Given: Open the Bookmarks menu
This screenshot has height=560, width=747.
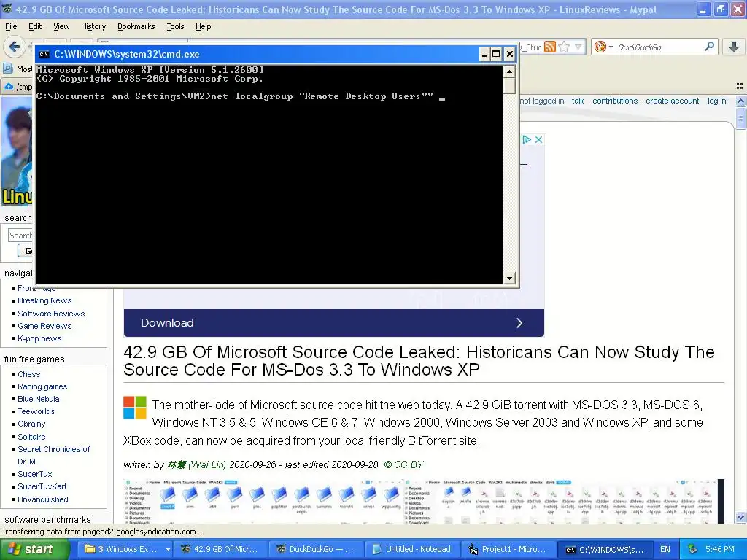Looking at the screenshot, I should pos(136,26).
